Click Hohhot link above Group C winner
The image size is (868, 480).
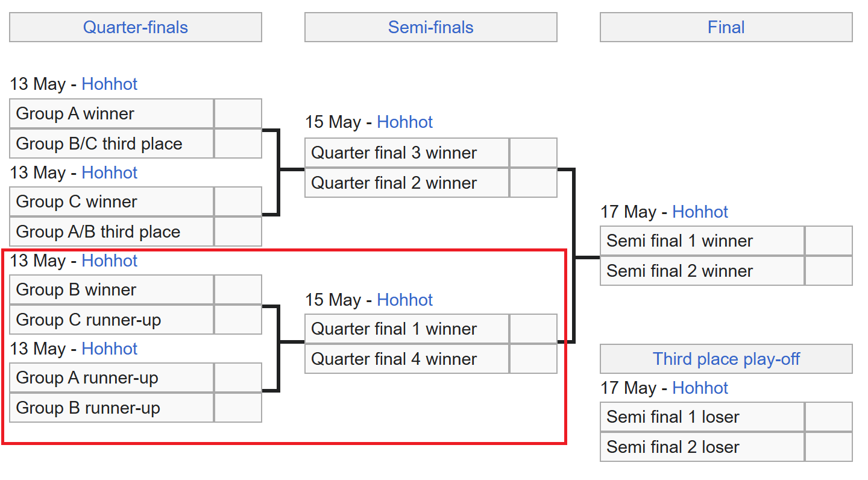click(x=110, y=172)
